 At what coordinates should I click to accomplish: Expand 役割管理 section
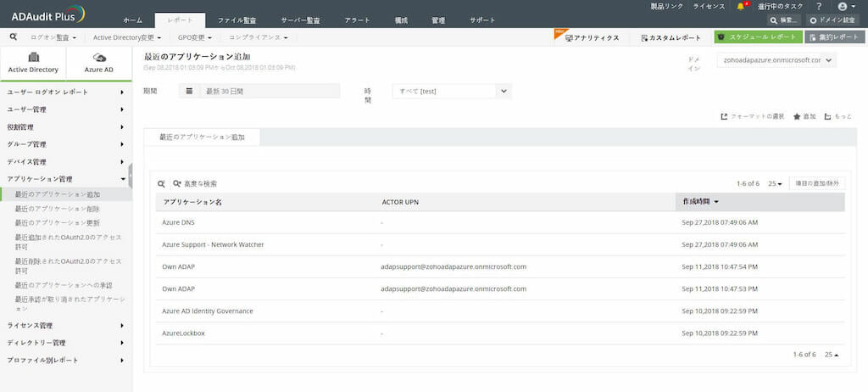[66, 127]
